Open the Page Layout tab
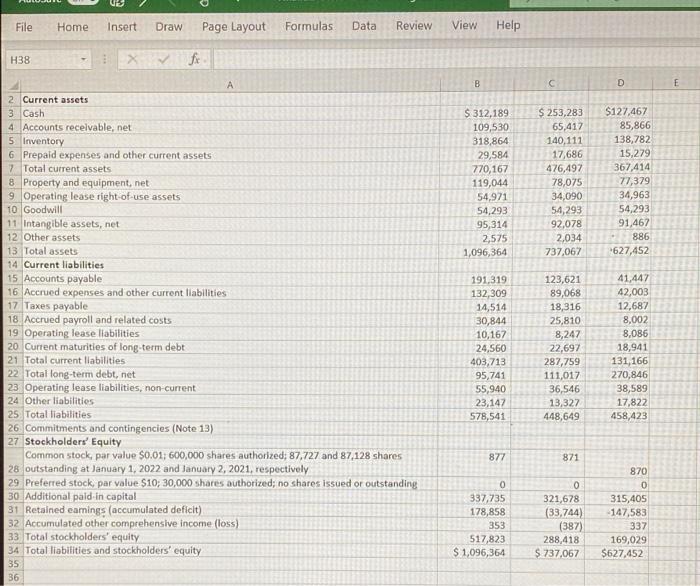This screenshot has width=700, height=586. [233, 27]
